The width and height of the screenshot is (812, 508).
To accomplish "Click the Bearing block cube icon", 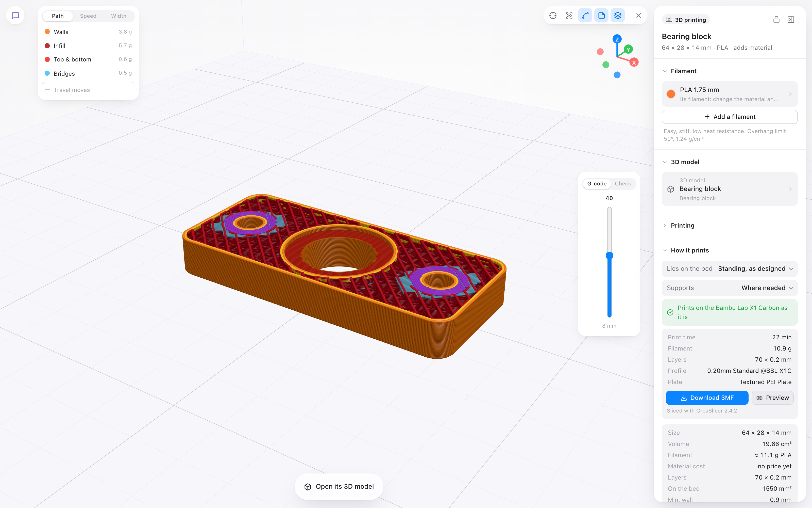I will (x=671, y=189).
